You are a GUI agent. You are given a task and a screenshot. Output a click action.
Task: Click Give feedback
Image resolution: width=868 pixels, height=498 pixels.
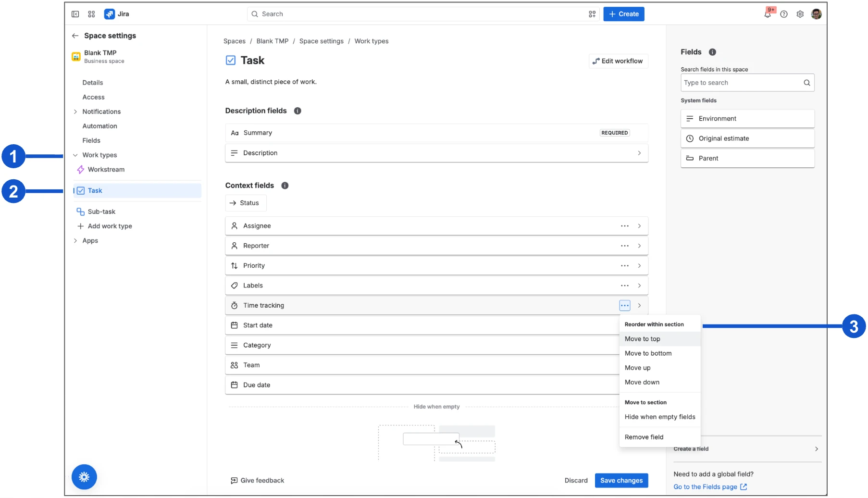[x=258, y=480]
